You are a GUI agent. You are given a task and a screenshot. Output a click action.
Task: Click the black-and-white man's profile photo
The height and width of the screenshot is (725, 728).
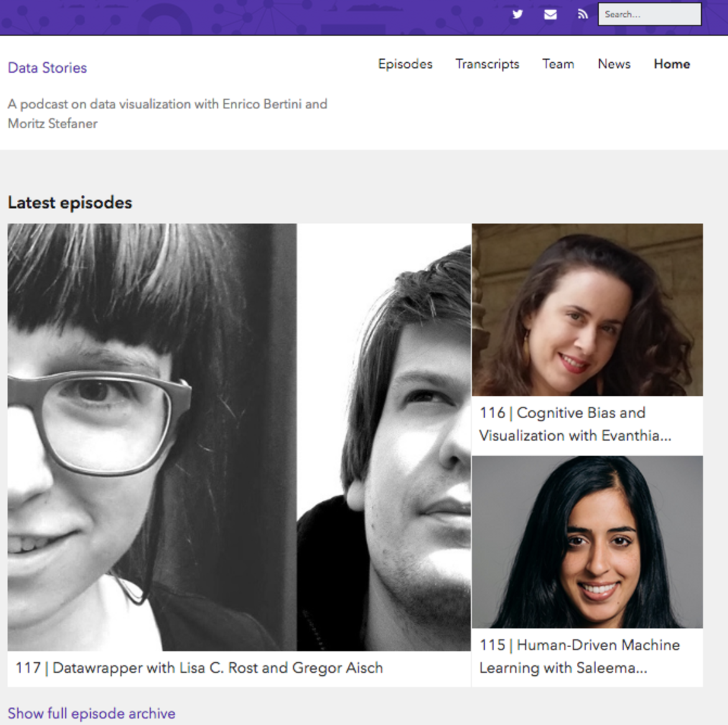pos(384,436)
